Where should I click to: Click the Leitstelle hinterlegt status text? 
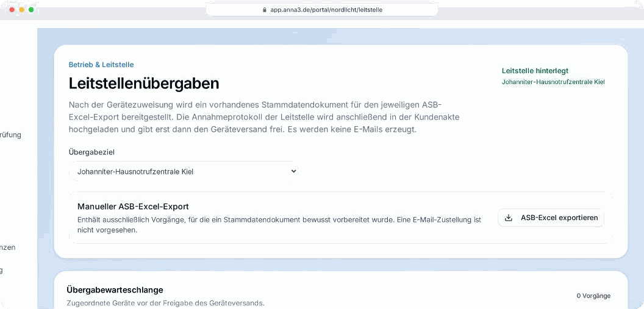535,71
